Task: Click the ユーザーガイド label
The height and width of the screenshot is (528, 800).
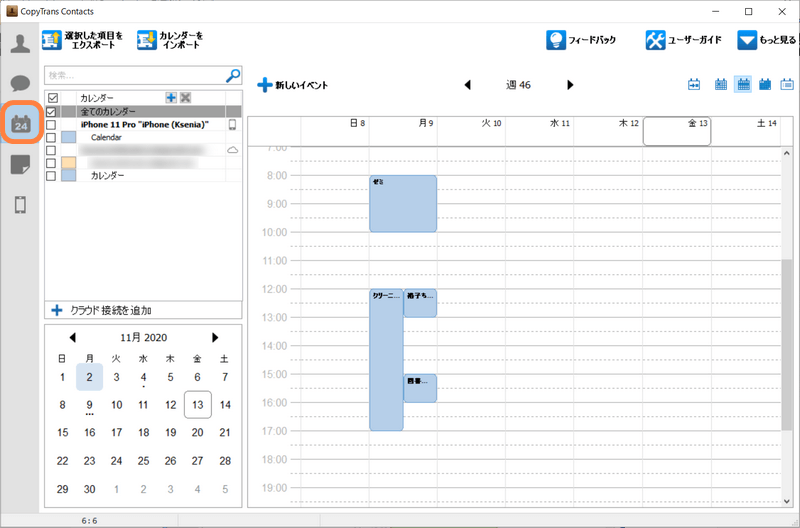Action: point(695,40)
